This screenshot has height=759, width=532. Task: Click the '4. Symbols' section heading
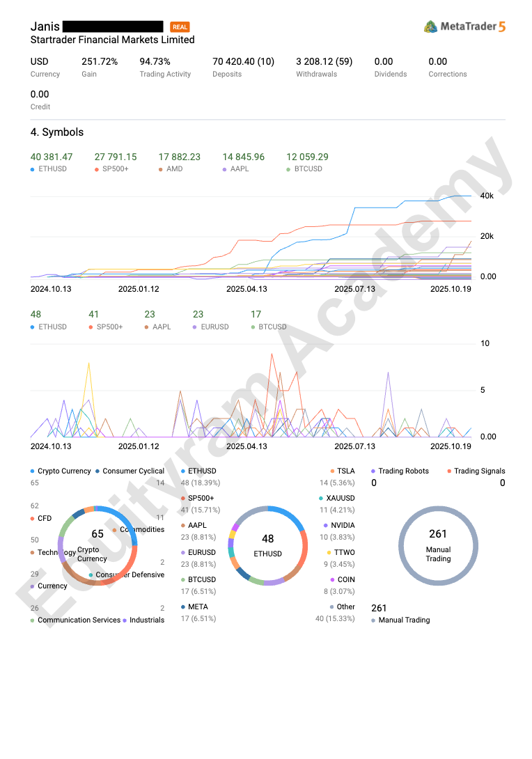click(x=57, y=132)
